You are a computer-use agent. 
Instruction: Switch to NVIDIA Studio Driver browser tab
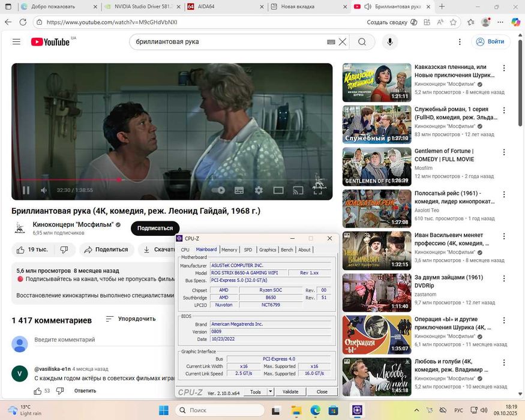pyautogui.click(x=142, y=7)
